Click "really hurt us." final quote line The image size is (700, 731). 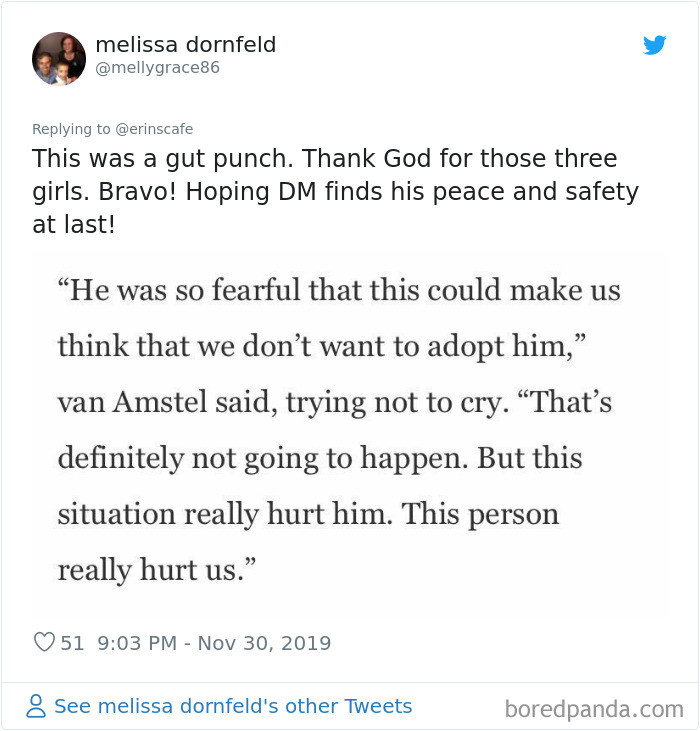(157, 570)
